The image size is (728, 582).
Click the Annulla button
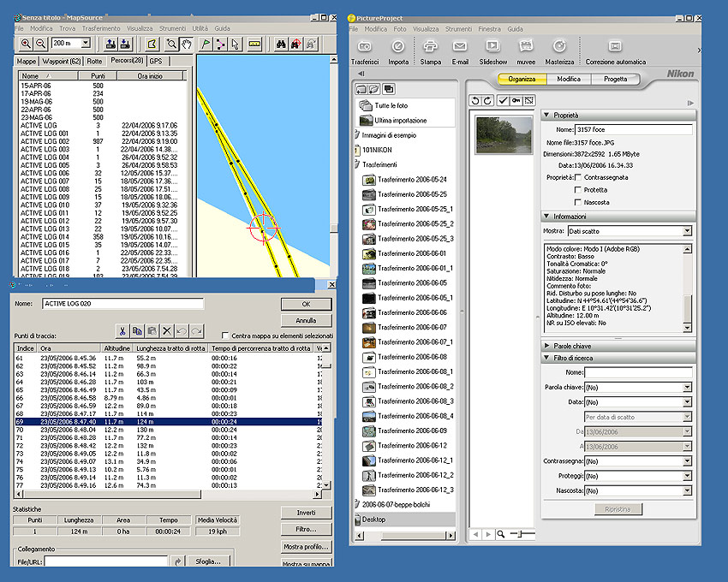pos(306,320)
